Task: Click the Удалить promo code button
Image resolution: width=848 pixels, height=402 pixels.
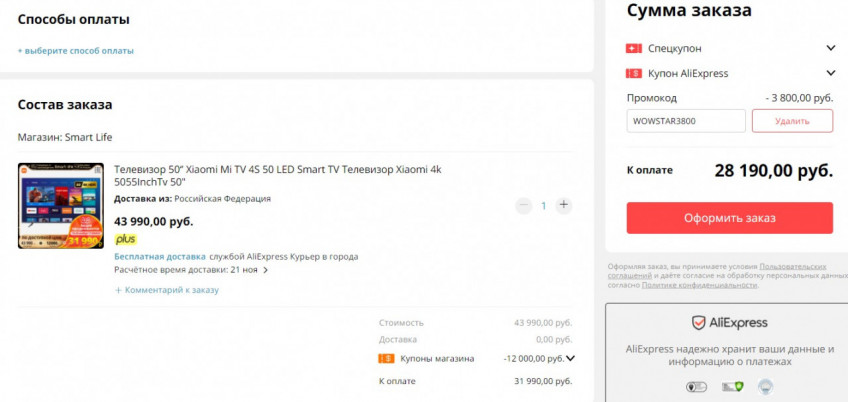Action: click(x=792, y=121)
